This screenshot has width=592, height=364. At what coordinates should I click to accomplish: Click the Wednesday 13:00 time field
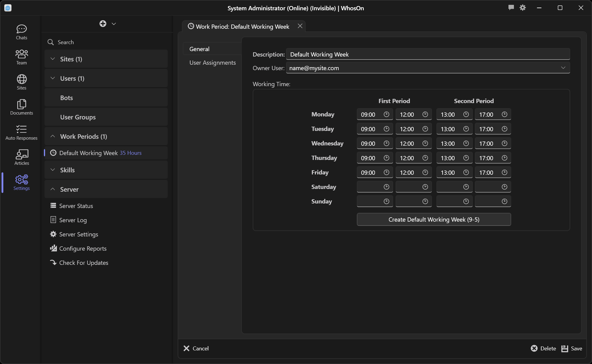[x=455, y=143]
